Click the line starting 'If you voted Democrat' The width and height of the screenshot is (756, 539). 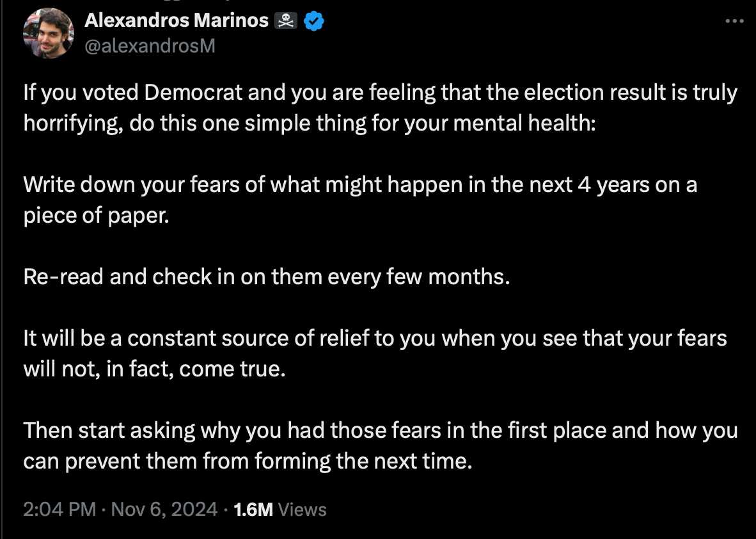pyautogui.click(x=381, y=93)
